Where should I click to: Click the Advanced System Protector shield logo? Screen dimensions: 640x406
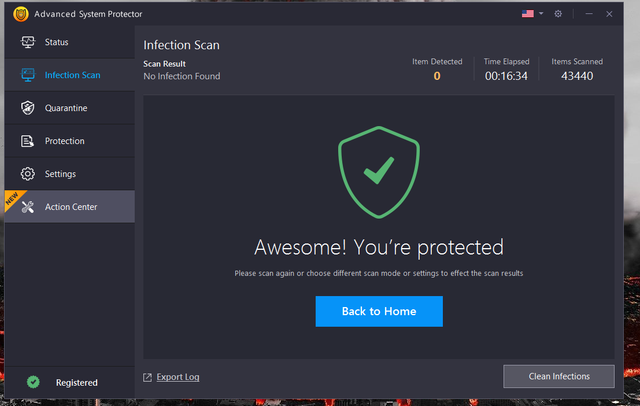coord(21,14)
